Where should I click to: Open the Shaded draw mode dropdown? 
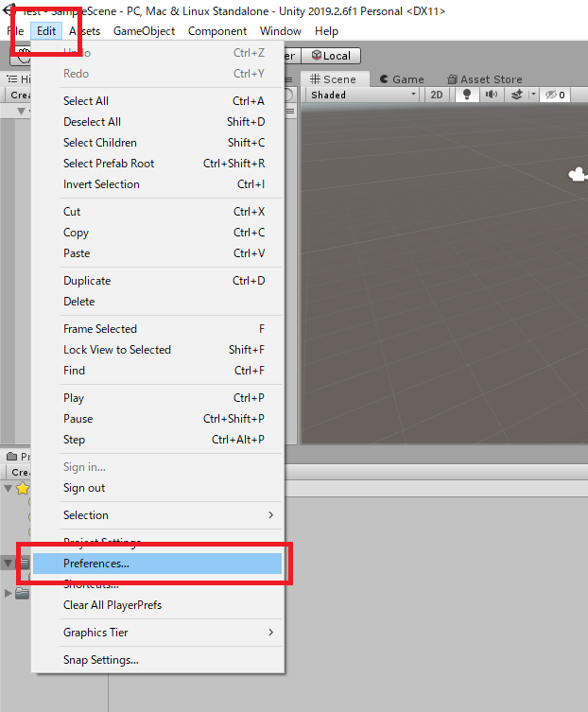pyautogui.click(x=363, y=95)
